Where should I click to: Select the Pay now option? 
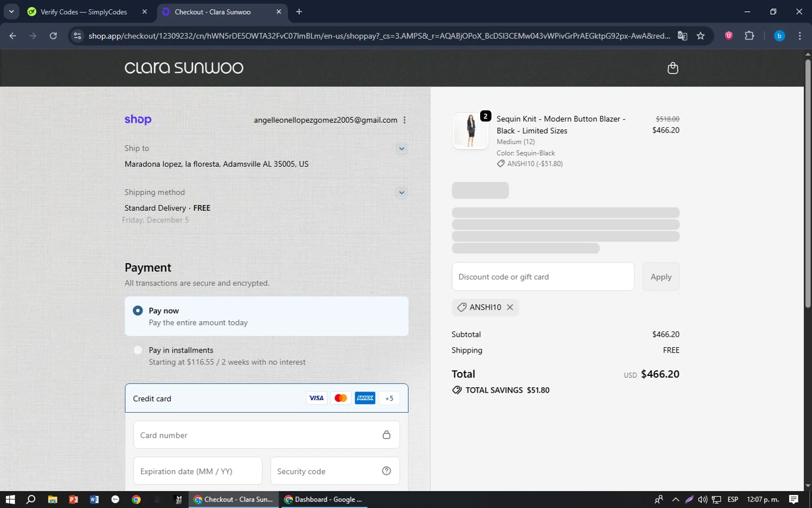click(x=138, y=311)
